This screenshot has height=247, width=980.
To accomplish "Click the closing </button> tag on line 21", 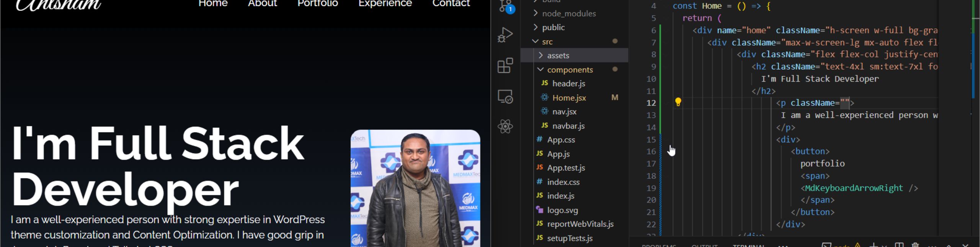I will 813,212.
